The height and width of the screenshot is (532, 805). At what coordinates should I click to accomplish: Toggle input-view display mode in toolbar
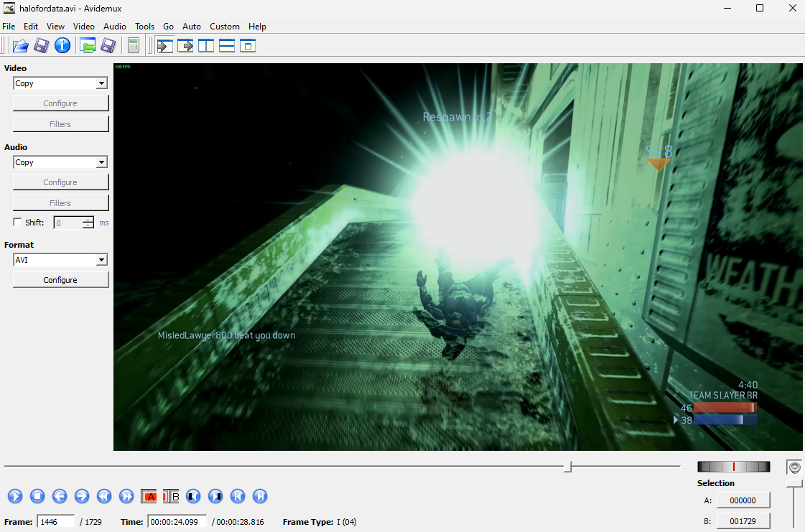coord(165,46)
